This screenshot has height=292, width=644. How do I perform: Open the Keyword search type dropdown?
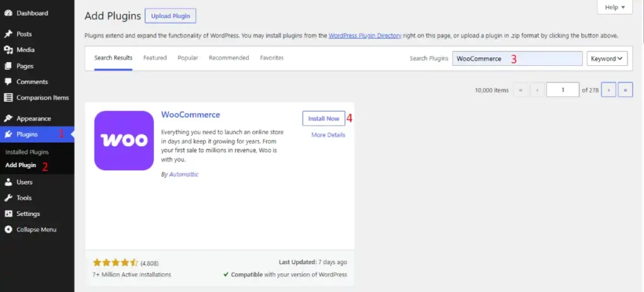pos(607,58)
